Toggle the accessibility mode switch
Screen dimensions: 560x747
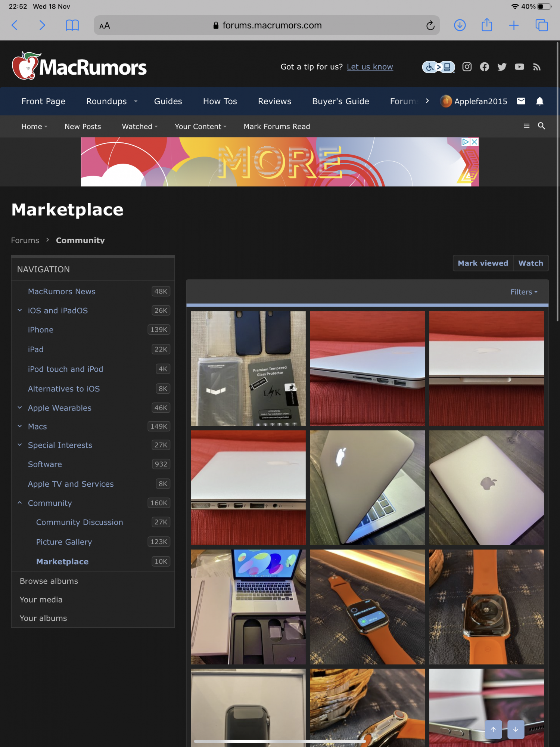click(438, 67)
